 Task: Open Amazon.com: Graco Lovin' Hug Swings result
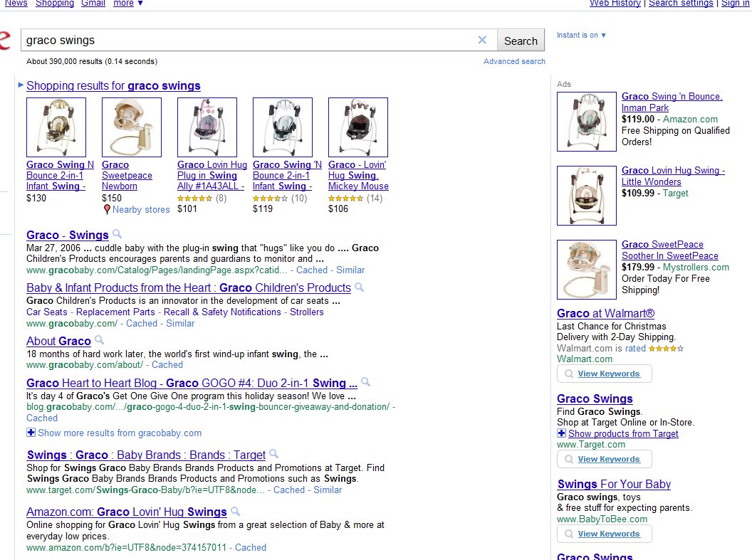click(127, 512)
